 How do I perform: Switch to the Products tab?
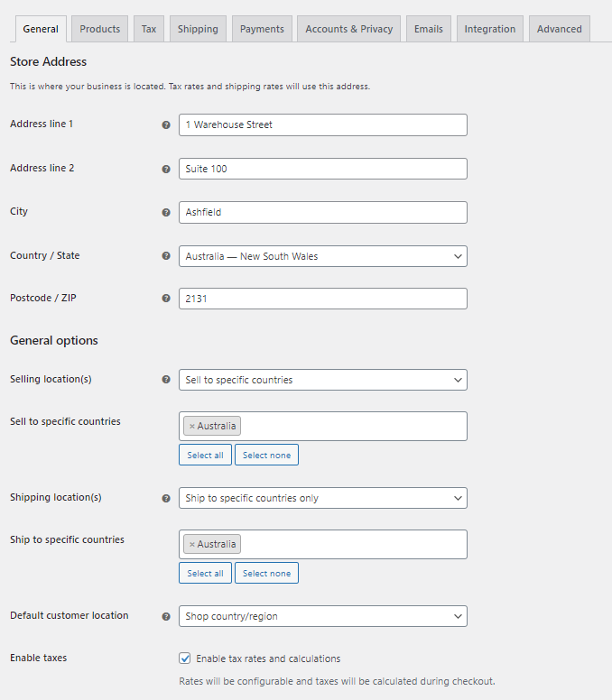99,29
